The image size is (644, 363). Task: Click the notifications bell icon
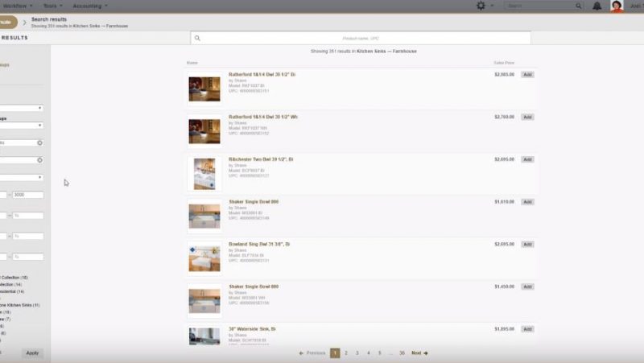click(x=597, y=6)
